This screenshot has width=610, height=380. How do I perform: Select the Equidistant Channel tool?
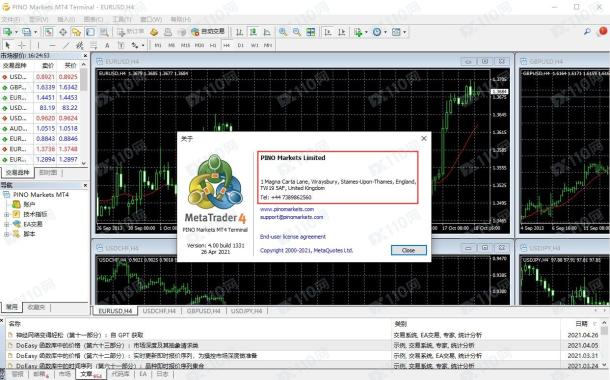80,46
